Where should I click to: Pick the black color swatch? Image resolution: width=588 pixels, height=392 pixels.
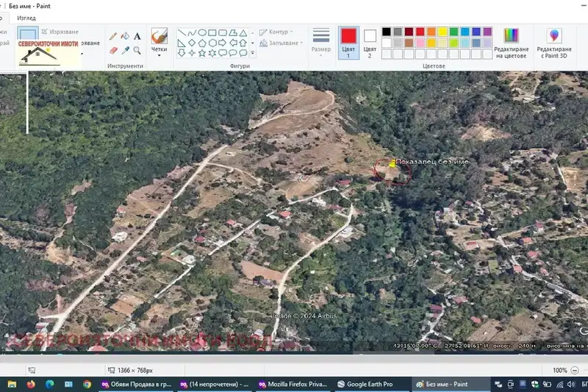click(387, 32)
